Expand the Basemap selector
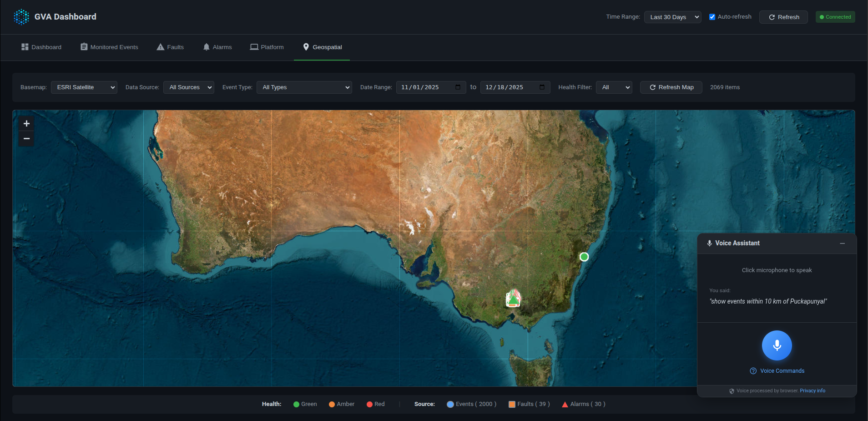The width and height of the screenshot is (868, 421). (x=84, y=87)
